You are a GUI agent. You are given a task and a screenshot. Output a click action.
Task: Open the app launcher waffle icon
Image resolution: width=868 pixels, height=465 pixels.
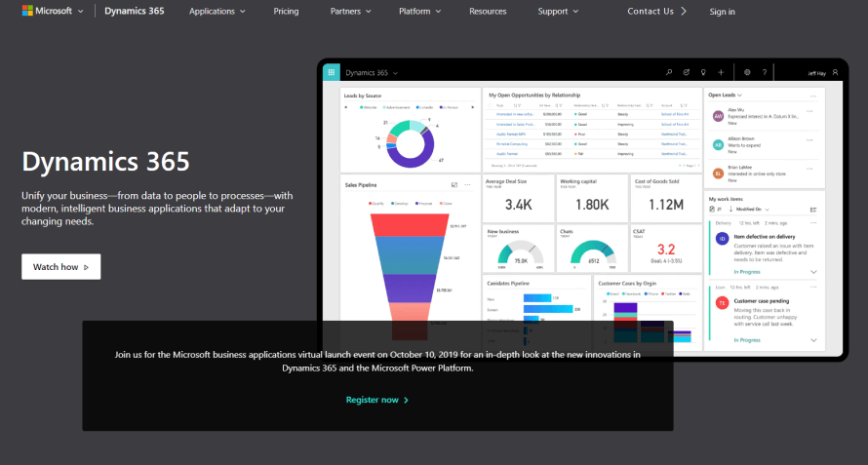(x=331, y=72)
